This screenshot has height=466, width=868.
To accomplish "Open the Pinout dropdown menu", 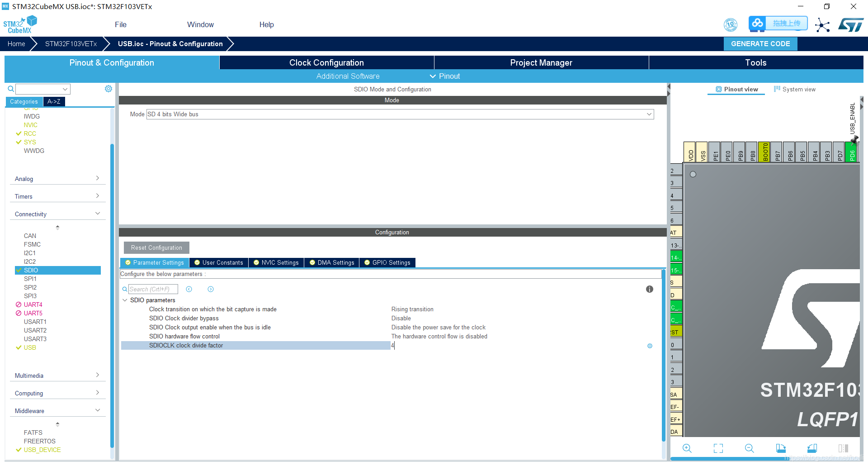I will (445, 76).
